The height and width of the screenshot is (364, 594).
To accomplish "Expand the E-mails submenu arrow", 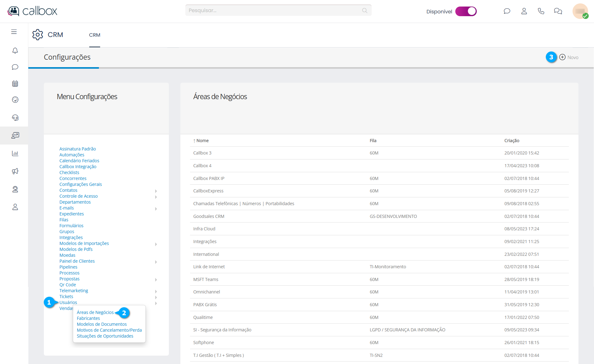I will point(156,209).
